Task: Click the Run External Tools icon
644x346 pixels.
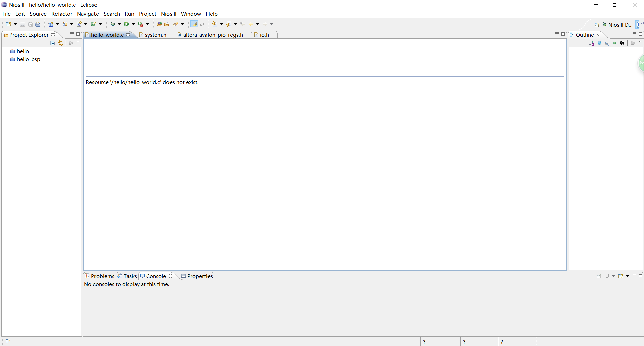Action: tap(141, 24)
